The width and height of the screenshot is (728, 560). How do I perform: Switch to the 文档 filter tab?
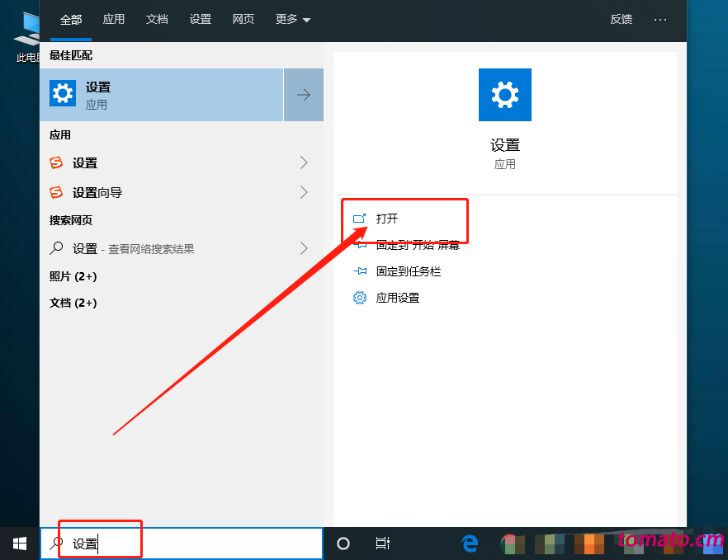coord(157,20)
